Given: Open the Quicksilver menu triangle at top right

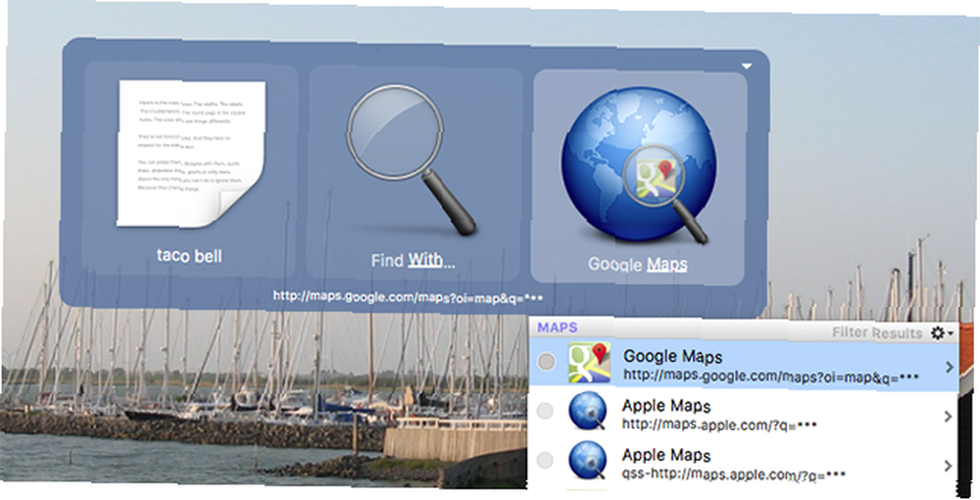Looking at the screenshot, I should pos(746,66).
